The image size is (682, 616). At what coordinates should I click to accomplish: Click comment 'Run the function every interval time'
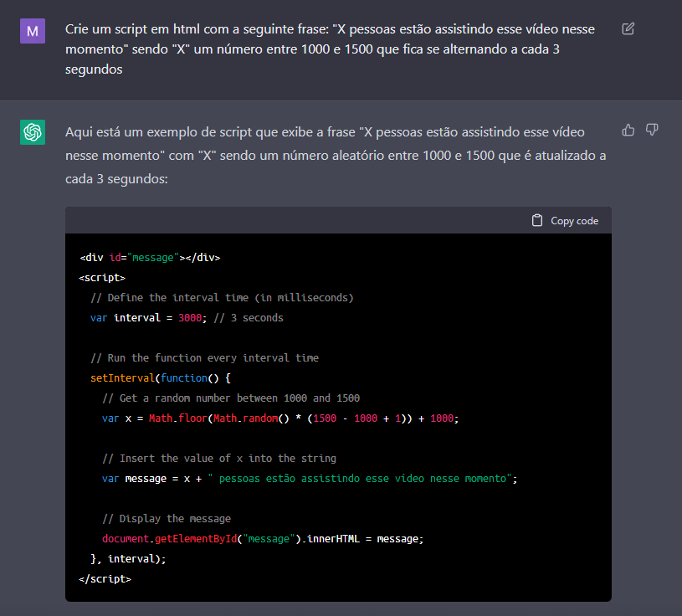[x=204, y=357]
